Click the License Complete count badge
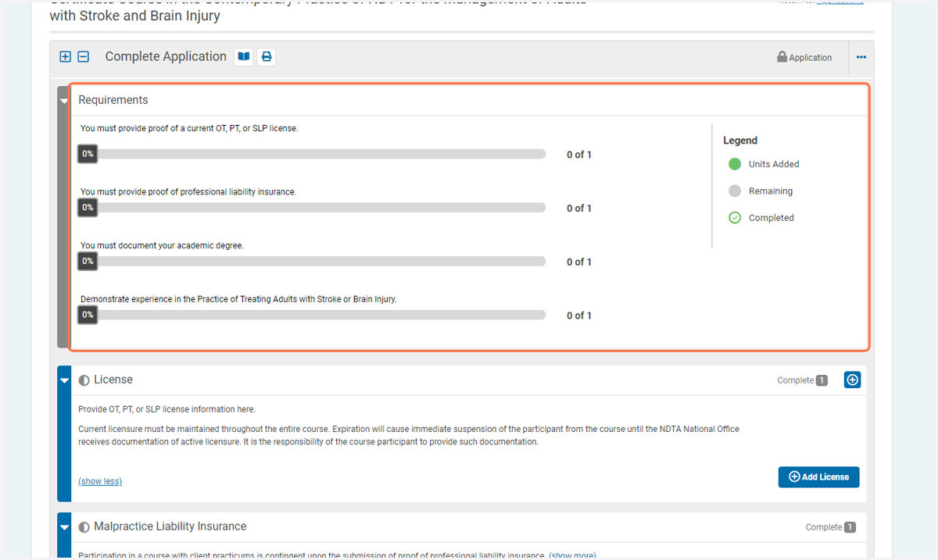 tap(822, 380)
